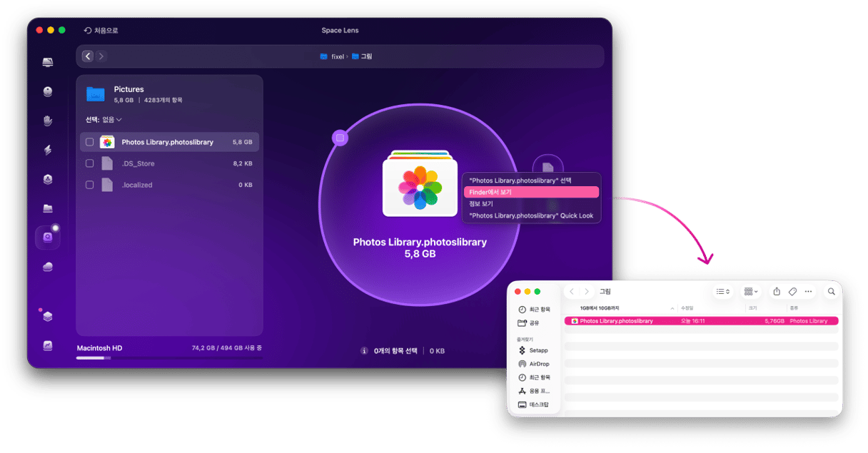Open the Applications sidebar icon below the lightning bolt
Image resolution: width=868 pixels, height=453 pixels.
coord(48,179)
